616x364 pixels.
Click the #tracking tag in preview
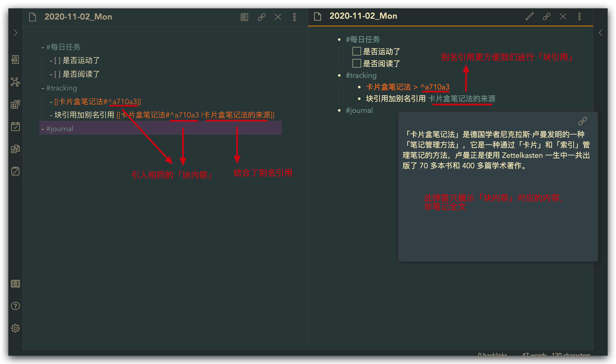[361, 75]
